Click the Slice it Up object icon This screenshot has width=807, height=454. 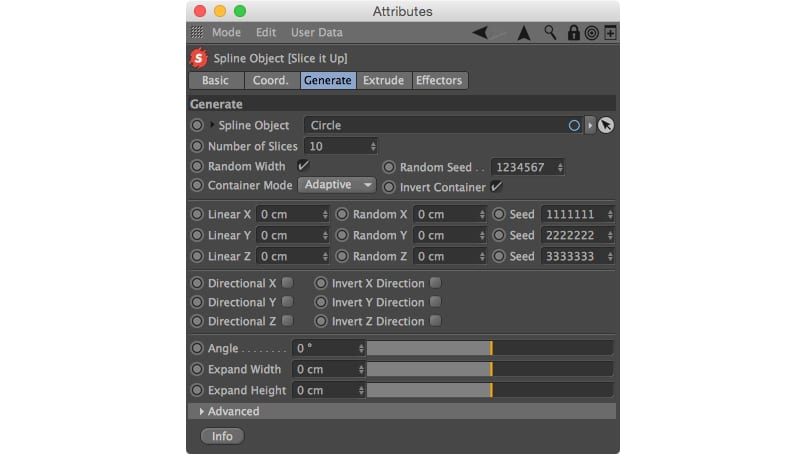click(199, 58)
